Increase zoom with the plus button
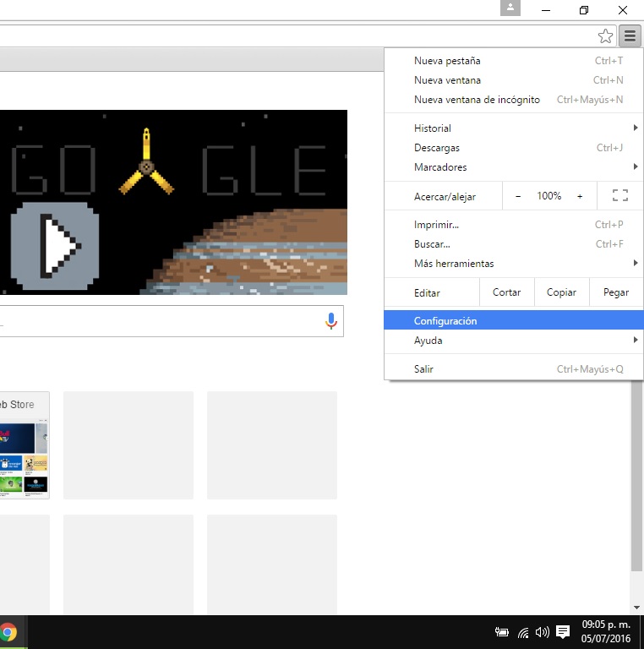Image resolution: width=644 pixels, height=649 pixels. pos(580,196)
